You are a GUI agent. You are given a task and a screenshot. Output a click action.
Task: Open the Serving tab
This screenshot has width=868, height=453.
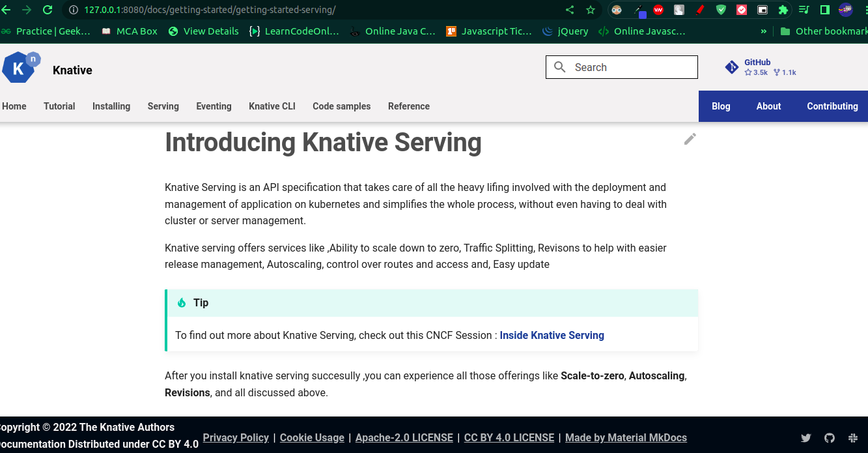tap(163, 106)
